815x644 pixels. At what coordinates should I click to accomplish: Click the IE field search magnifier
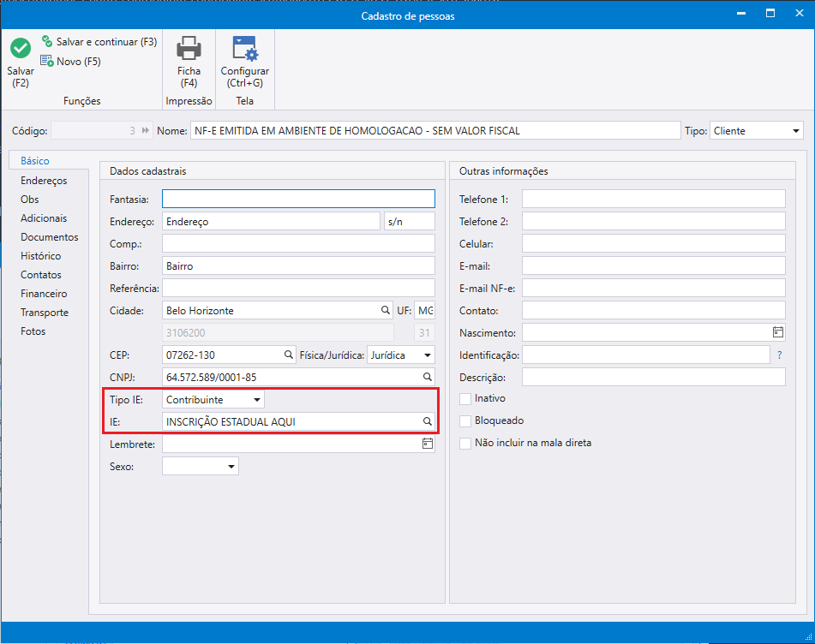pyautogui.click(x=428, y=421)
